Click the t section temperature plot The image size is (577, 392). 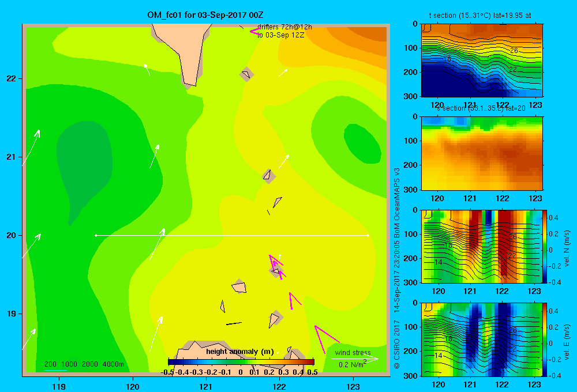(482, 61)
